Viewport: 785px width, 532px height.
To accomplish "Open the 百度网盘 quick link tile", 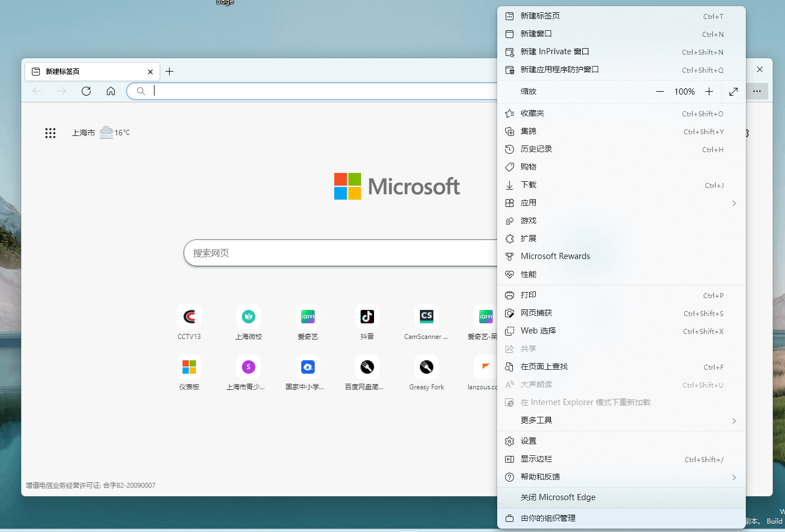I will 367,373.
